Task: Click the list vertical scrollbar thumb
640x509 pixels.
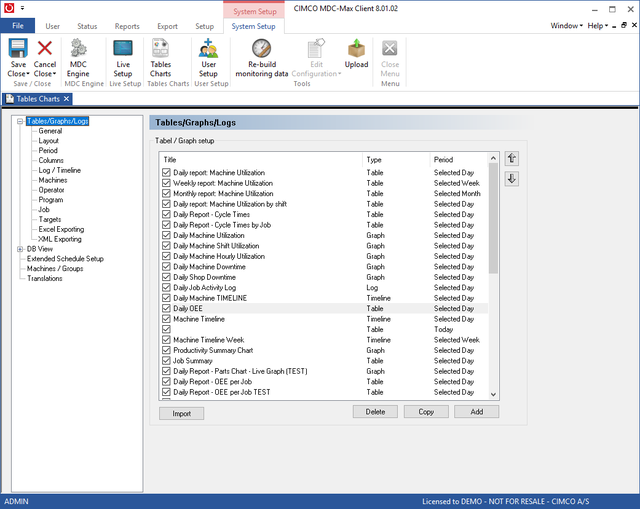Action: click(493, 218)
